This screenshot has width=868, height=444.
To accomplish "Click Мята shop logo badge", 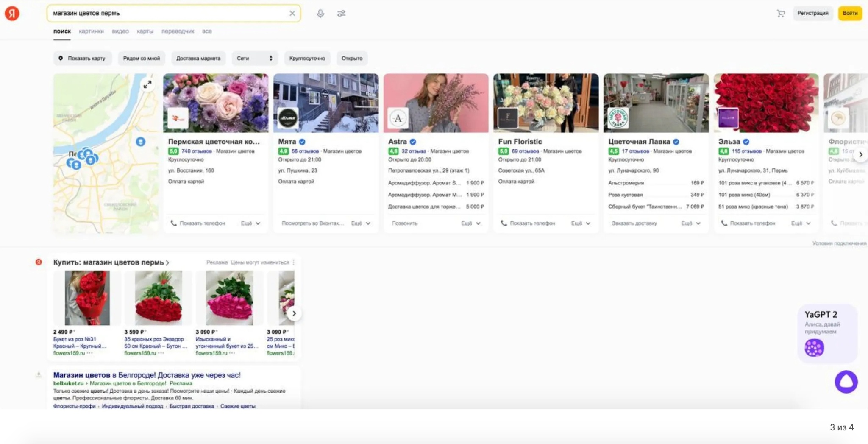I will coord(288,118).
